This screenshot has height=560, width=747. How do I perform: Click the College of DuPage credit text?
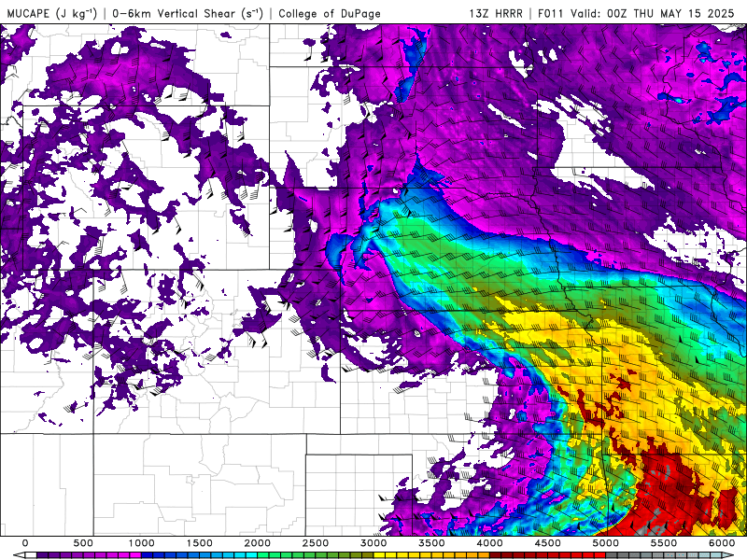click(330, 13)
